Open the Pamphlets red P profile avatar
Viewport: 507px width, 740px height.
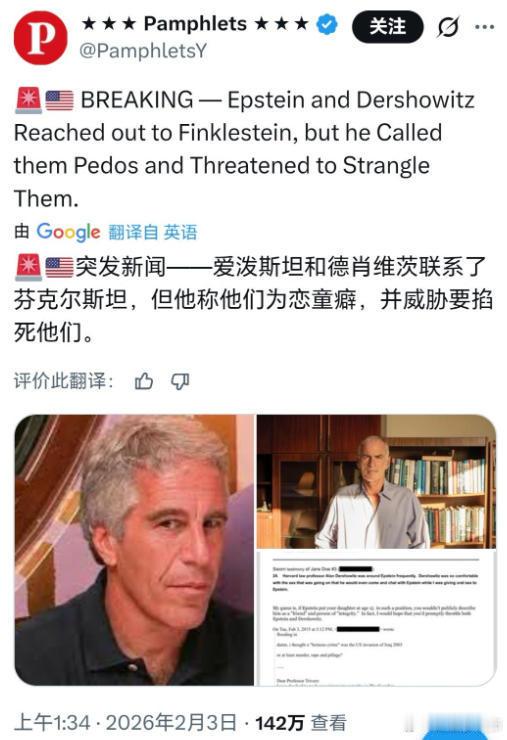41,38
